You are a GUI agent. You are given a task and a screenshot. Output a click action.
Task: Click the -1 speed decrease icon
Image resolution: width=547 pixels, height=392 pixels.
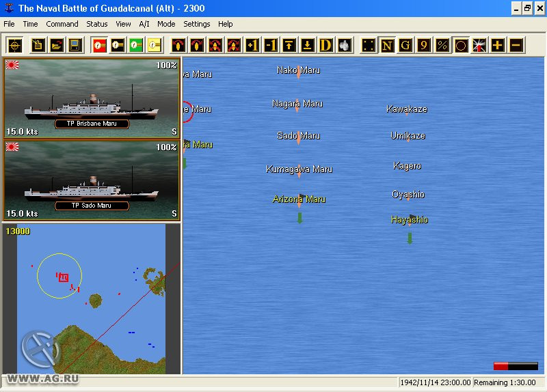coord(270,45)
